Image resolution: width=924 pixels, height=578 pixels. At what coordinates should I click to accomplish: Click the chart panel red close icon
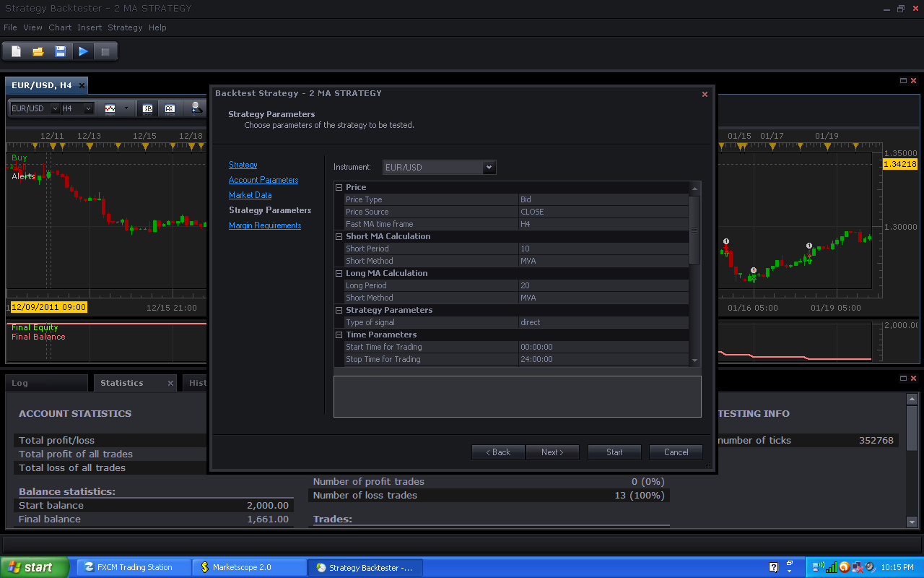click(913, 80)
